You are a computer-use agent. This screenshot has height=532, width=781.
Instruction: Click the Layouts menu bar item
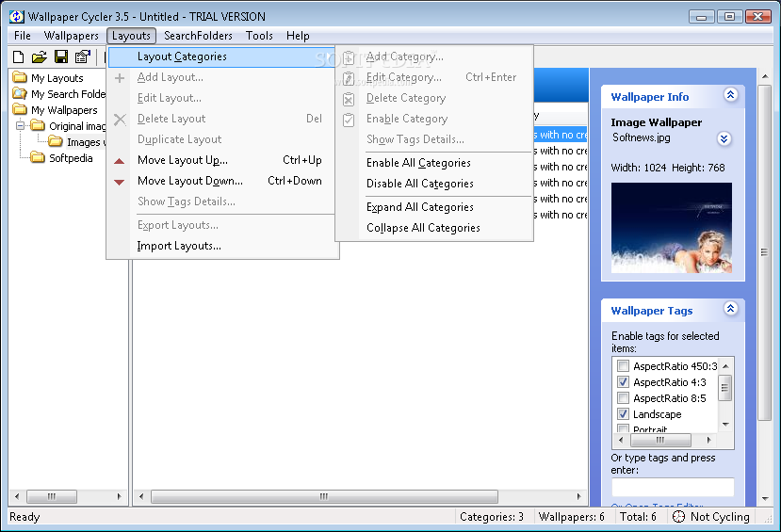tap(131, 36)
